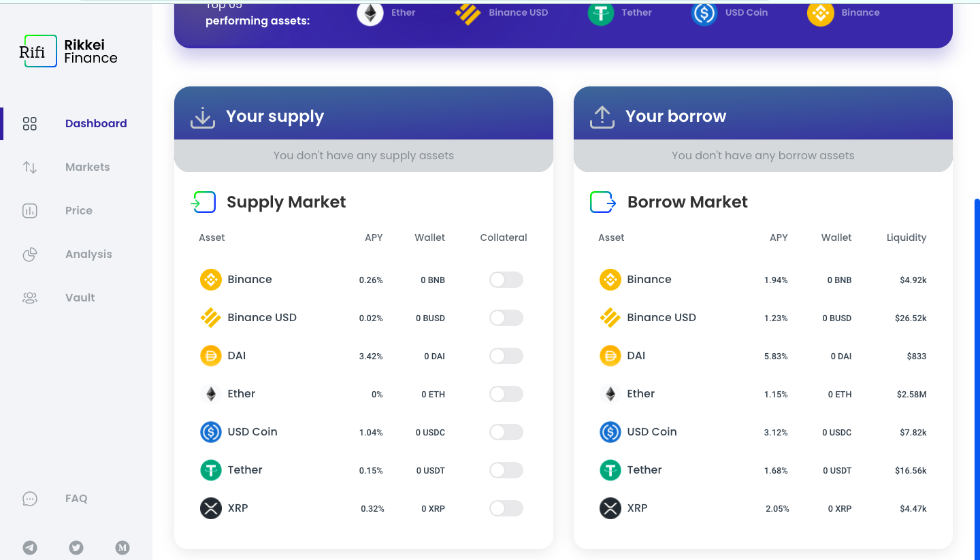Click the 3.42% DAI supply APY
The width and height of the screenshot is (980, 560).
click(x=371, y=357)
